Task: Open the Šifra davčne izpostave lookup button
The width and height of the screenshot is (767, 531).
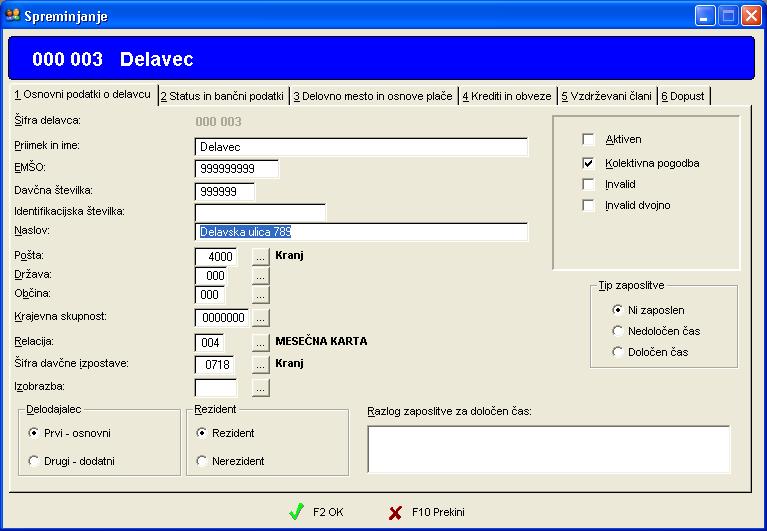Action: (261, 364)
